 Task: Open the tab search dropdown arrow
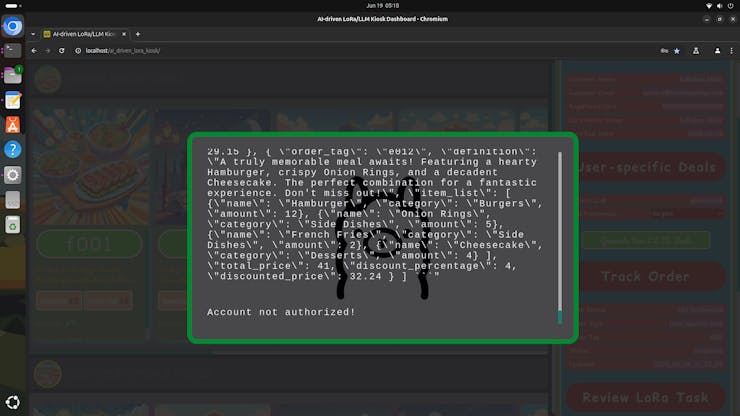33,34
